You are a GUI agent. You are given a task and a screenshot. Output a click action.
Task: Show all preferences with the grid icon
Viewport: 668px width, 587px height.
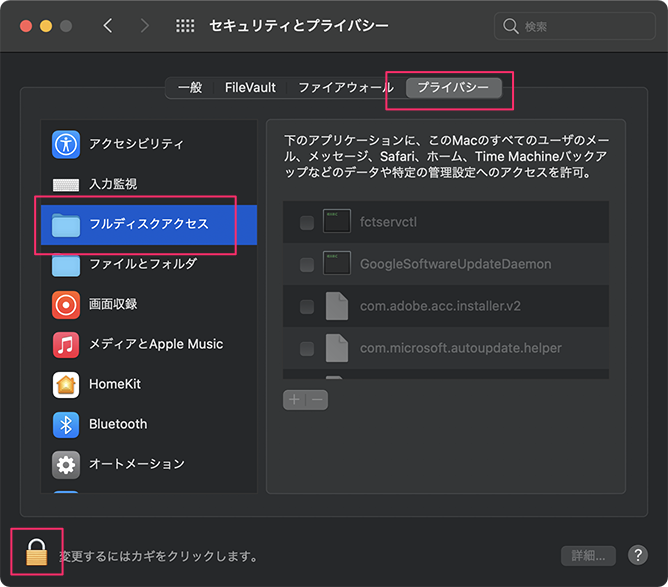click(x=185, y=26)
